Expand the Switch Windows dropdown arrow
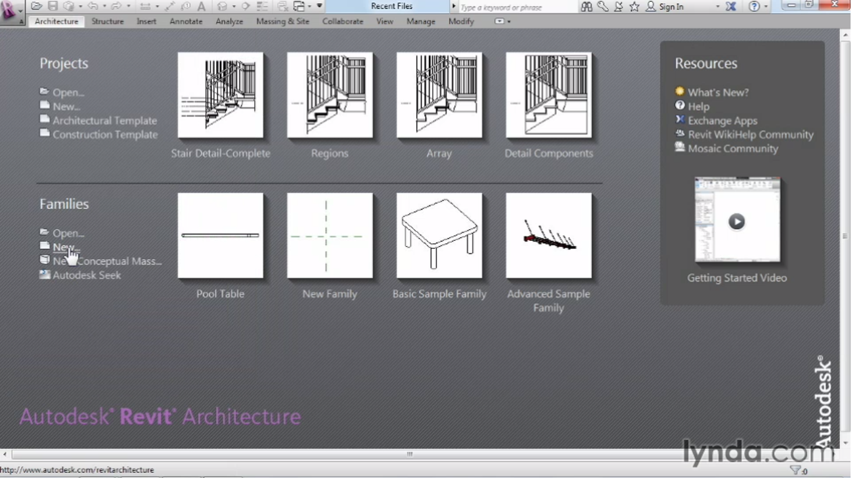 click(309, 7)
